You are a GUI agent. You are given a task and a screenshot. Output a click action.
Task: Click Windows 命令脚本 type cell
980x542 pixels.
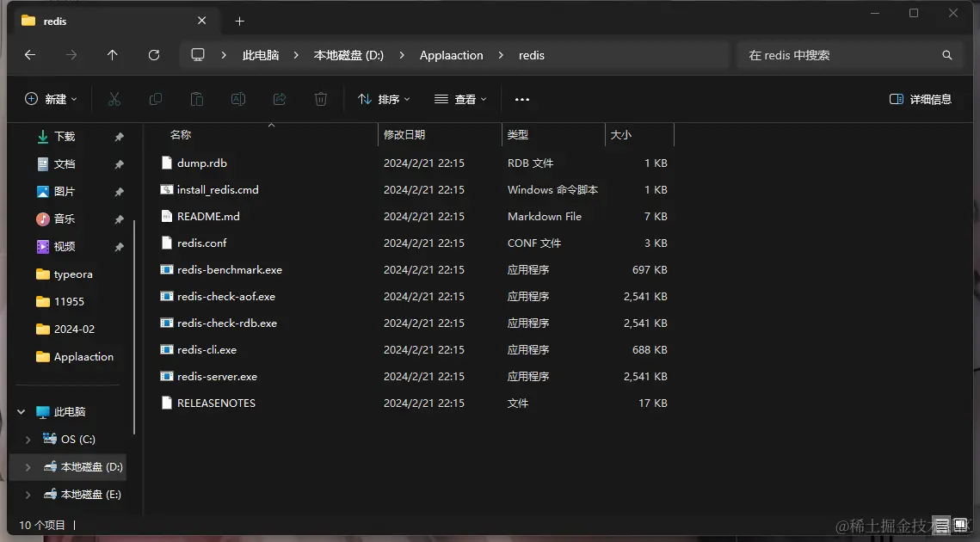[552, 189]
